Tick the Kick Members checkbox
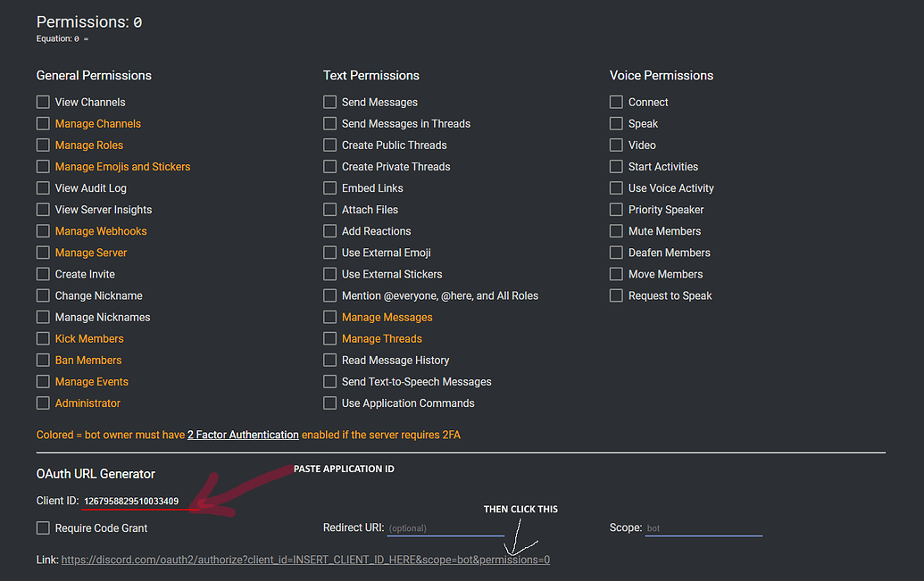The width and height of the screenshot is (924, 581). pyautogui.click(x=43, y=339)
